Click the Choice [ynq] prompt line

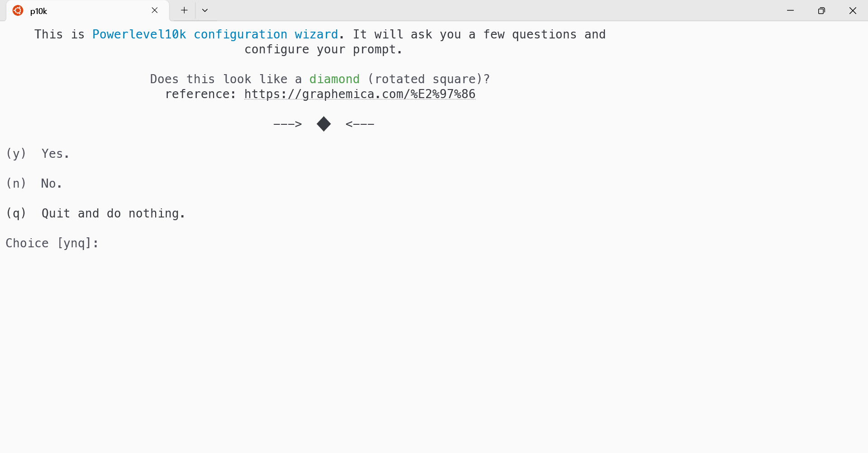(52, 243)
